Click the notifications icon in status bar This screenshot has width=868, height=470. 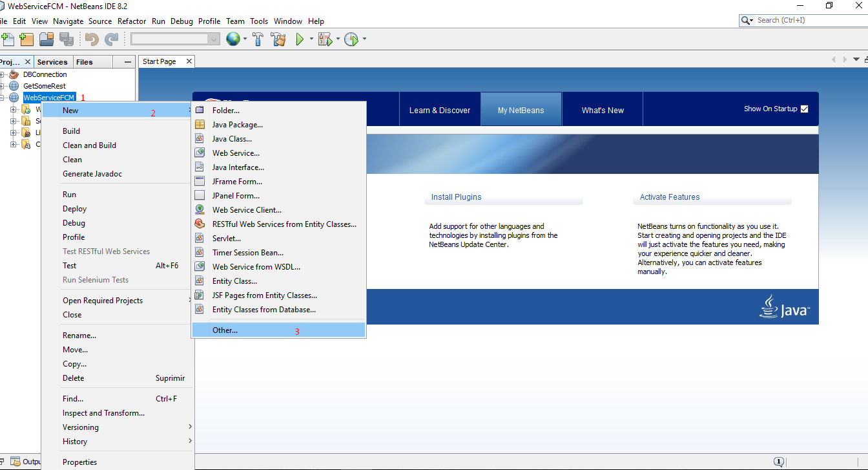[x=779, y=462]
